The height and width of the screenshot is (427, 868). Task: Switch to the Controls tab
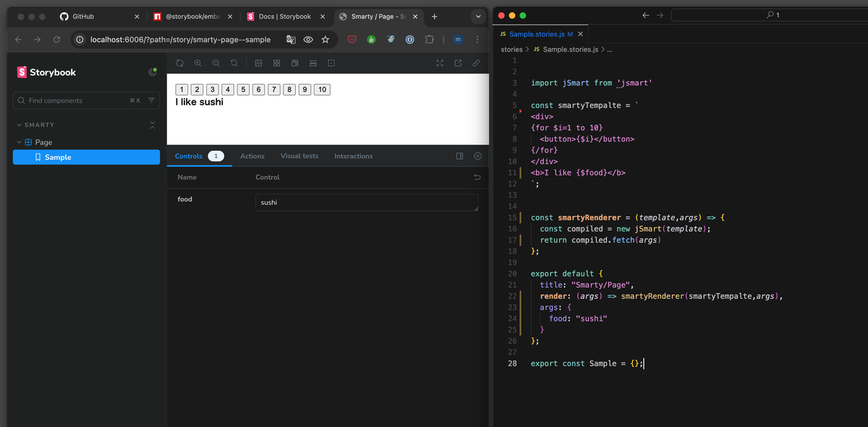[199, 156]
